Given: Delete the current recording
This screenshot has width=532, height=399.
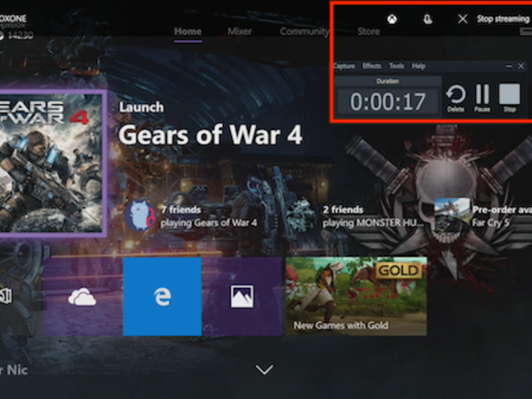Looking at the screenshot, I should (456, 98).
